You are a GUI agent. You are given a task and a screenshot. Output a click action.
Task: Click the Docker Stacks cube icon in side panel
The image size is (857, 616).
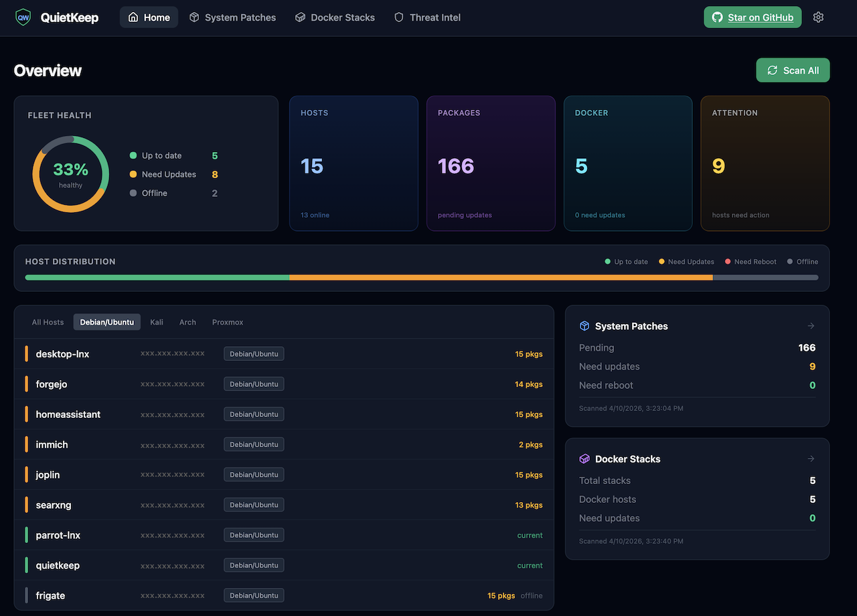pyautogui.click(x=584, y=458)
